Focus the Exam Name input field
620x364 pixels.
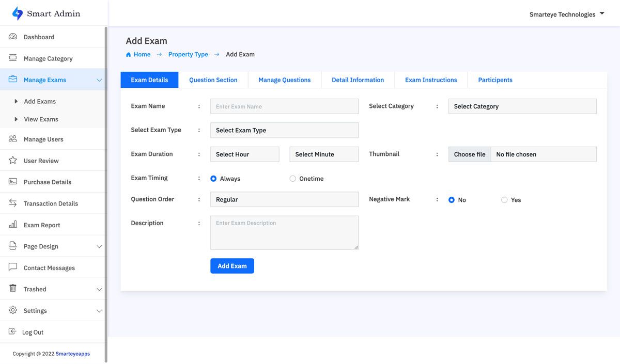coord(284,106)
